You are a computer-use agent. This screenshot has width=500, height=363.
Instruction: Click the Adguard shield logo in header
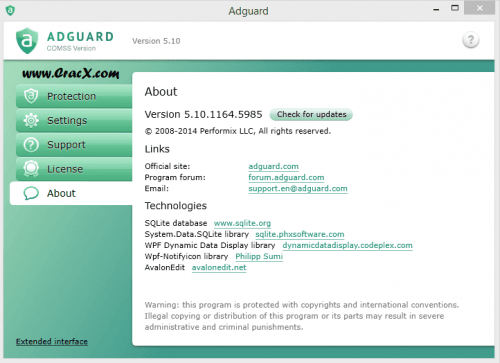pos(27,41)
